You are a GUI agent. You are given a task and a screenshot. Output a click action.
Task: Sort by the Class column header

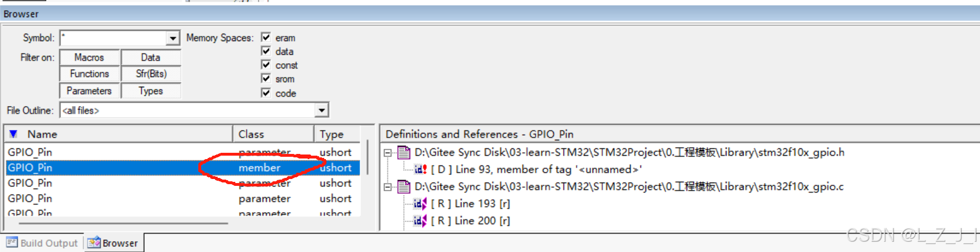tap(273, 134)
